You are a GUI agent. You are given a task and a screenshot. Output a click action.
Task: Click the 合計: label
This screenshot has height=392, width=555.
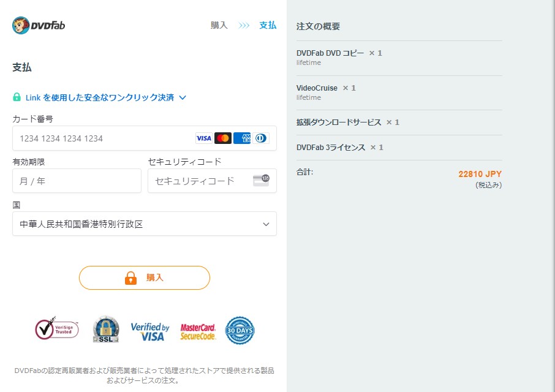(304, 172)
